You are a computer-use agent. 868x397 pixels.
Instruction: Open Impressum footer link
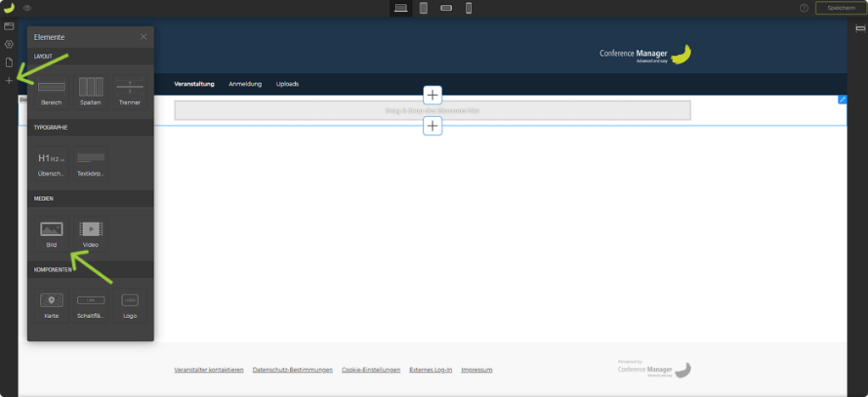(476, 370)
